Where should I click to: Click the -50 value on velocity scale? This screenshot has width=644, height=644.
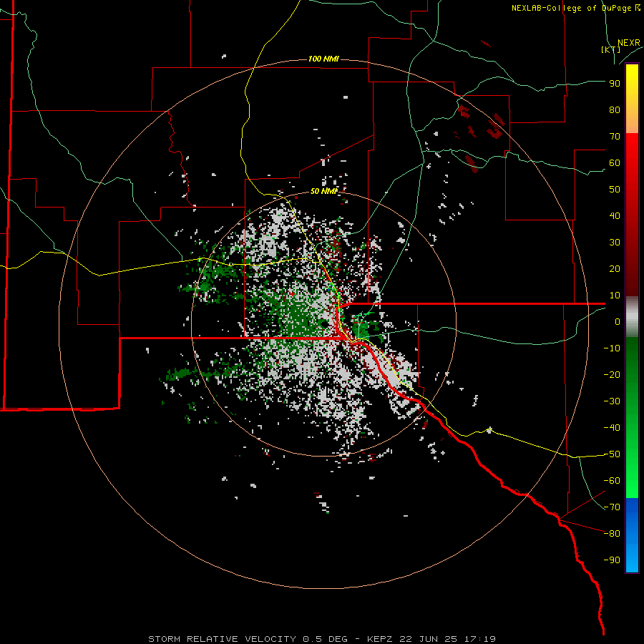[612, 454]
